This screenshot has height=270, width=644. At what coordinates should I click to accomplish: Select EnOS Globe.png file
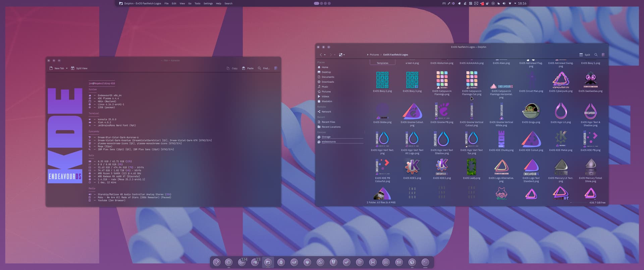[x=382, y=113]
